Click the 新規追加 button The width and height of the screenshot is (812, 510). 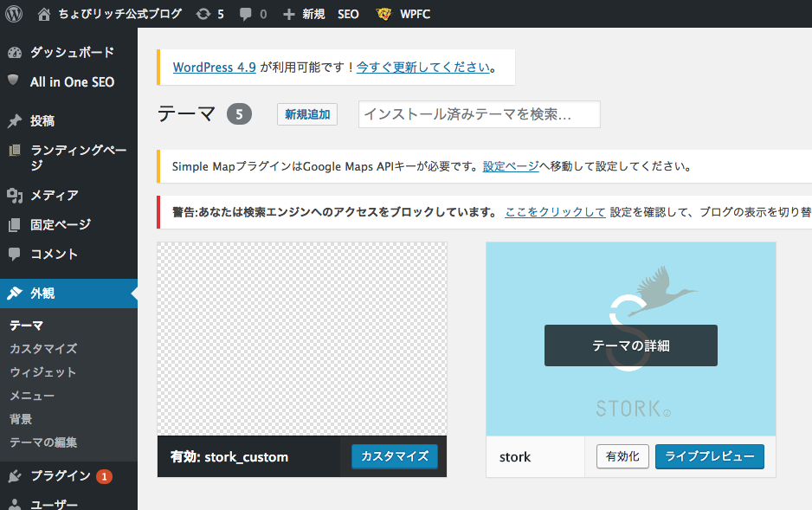pyautogui.click(x=307, y=114)
